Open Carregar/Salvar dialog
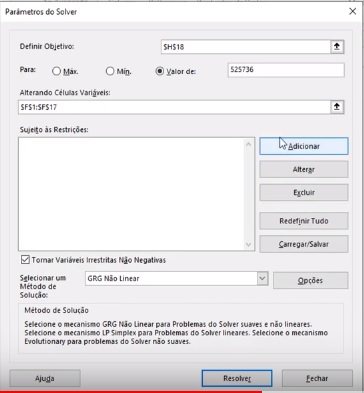Screen dimensions: 364x393 coord(304,244)
